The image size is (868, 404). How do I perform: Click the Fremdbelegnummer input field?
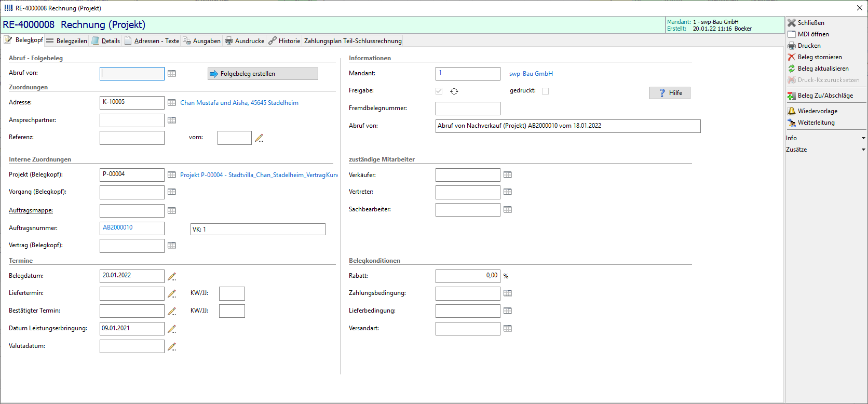pyautogui.click(x=468, y=109)
